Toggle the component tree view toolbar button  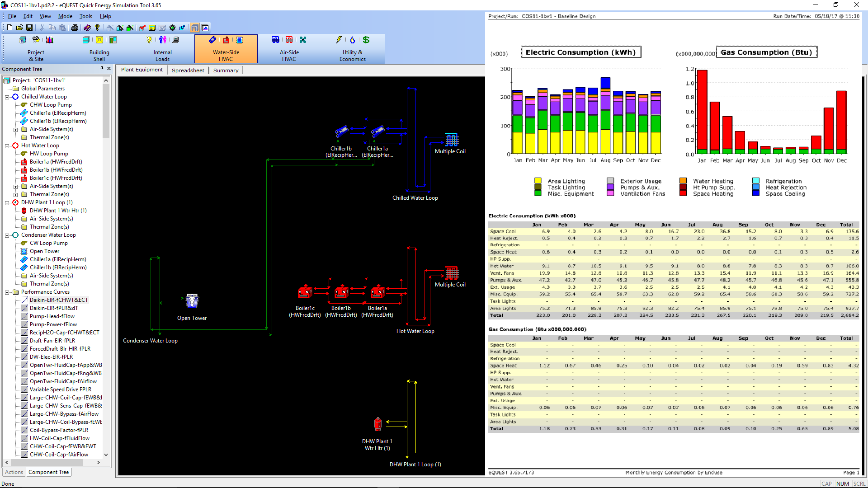click(195, 28)
